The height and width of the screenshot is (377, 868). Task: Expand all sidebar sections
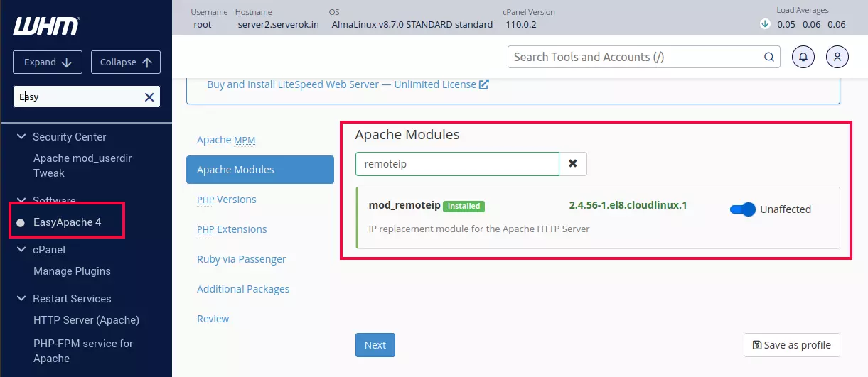(48, 62)
